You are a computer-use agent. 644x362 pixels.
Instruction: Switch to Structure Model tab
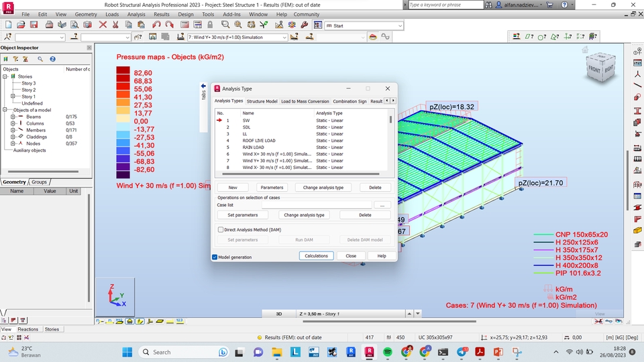[262, 101]
